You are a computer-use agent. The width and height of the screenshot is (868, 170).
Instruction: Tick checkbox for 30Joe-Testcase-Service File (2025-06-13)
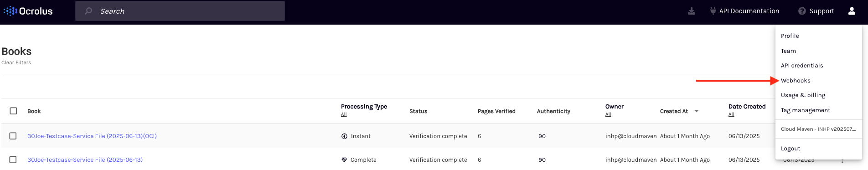click(x=13, y=160)
